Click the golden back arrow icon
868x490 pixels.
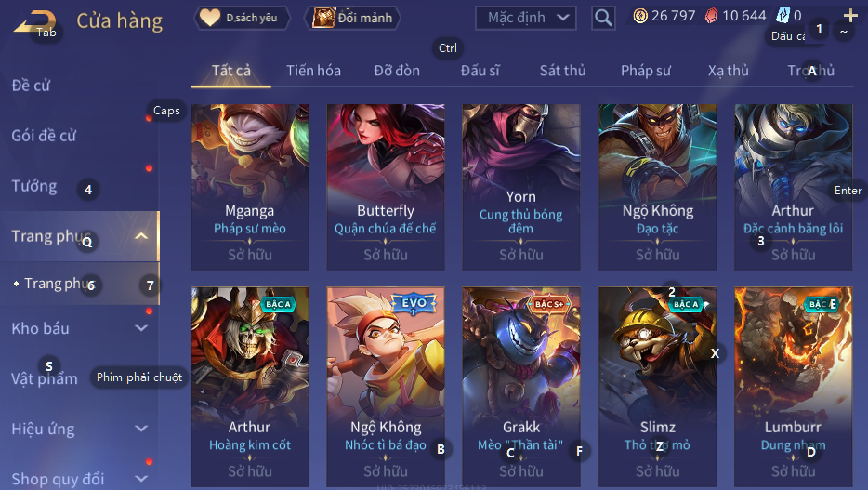(33, 21)
